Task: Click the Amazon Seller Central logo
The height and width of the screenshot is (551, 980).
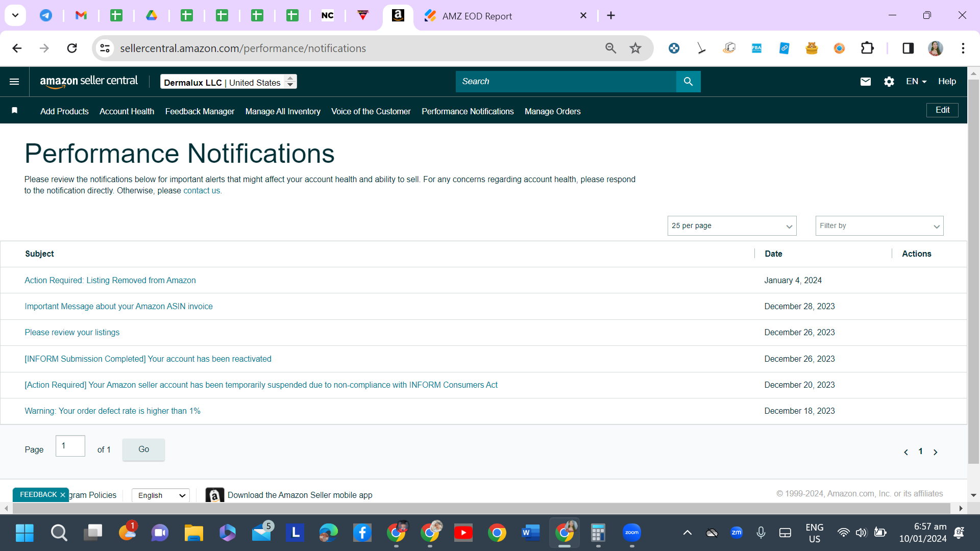Action: (x=89, y=82)
